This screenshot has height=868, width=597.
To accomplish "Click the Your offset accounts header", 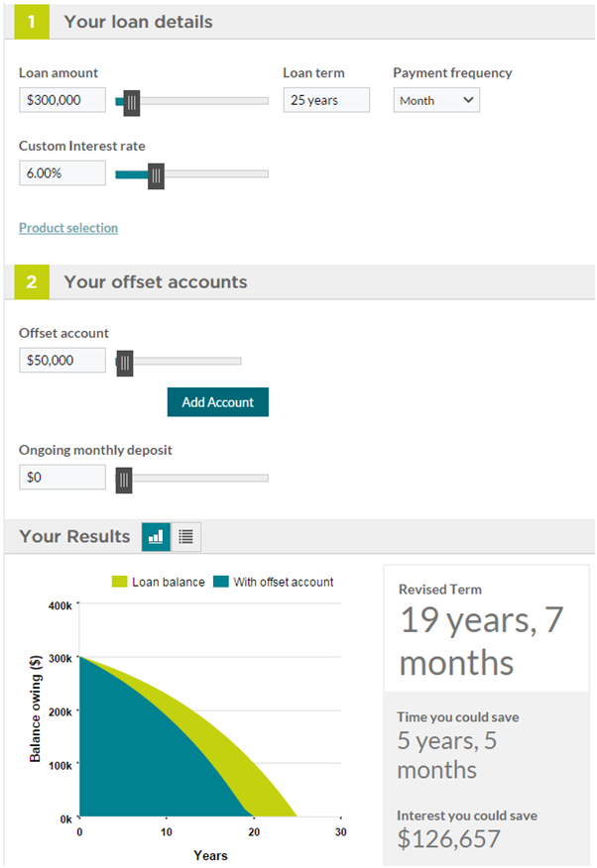I will tap(156, 281).
